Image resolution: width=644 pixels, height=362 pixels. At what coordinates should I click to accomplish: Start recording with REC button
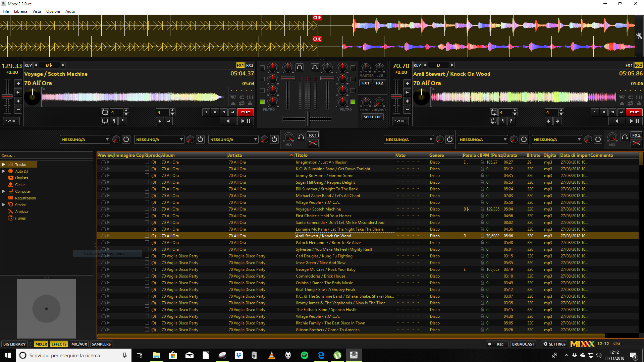point(497,344)
